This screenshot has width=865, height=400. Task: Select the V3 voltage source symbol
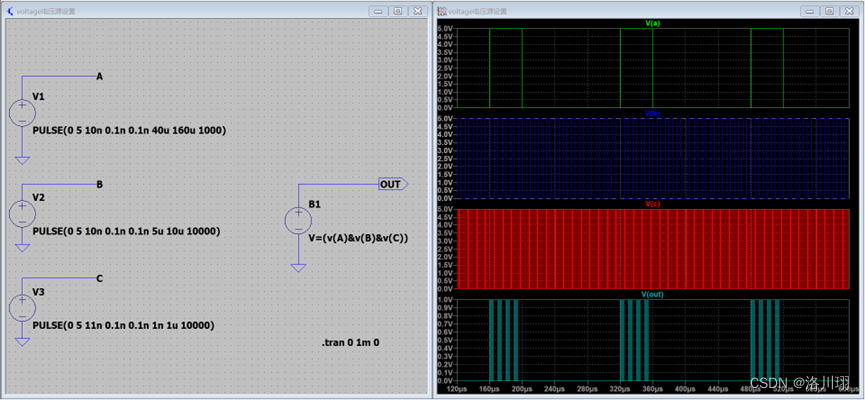click(23, 308)
